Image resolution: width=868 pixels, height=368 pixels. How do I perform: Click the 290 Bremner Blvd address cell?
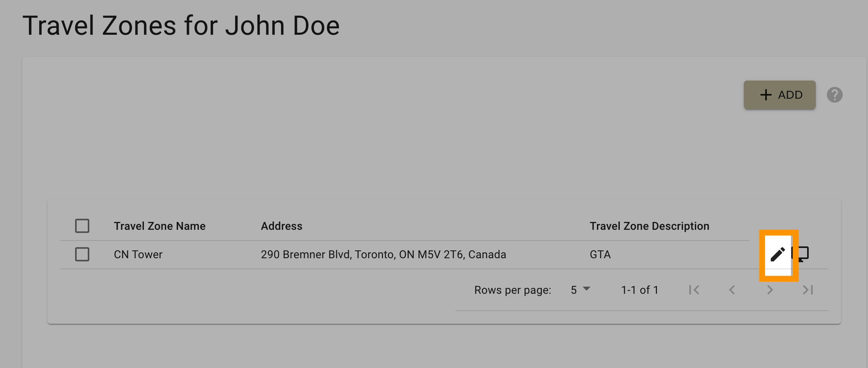[x=383, y=254]
